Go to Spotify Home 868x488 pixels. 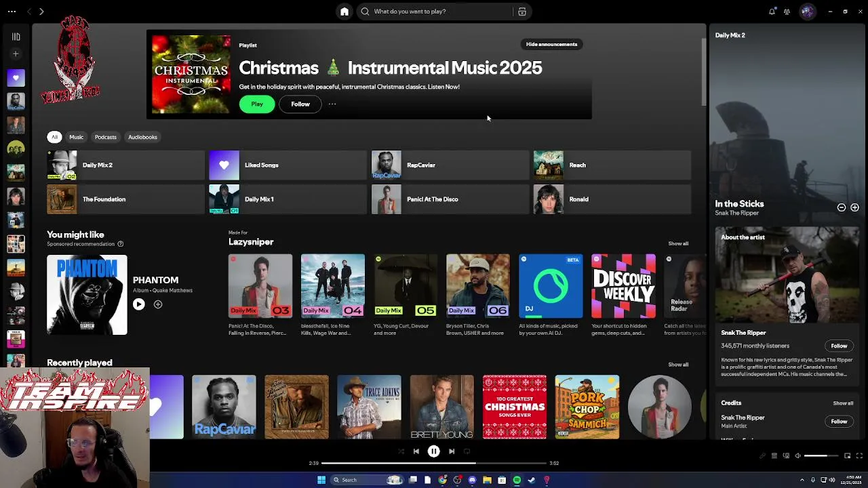pos(344,12)
